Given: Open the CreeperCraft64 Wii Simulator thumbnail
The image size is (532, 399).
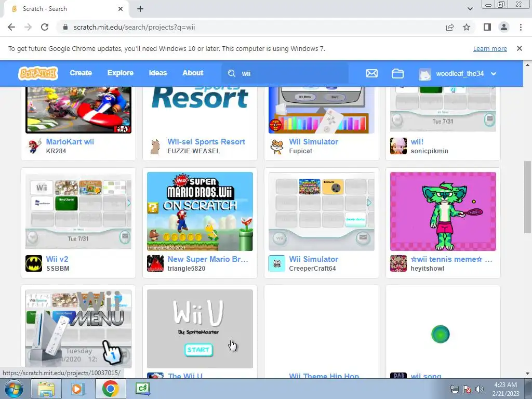Looking at the screenshot, I should click(321, 211).
